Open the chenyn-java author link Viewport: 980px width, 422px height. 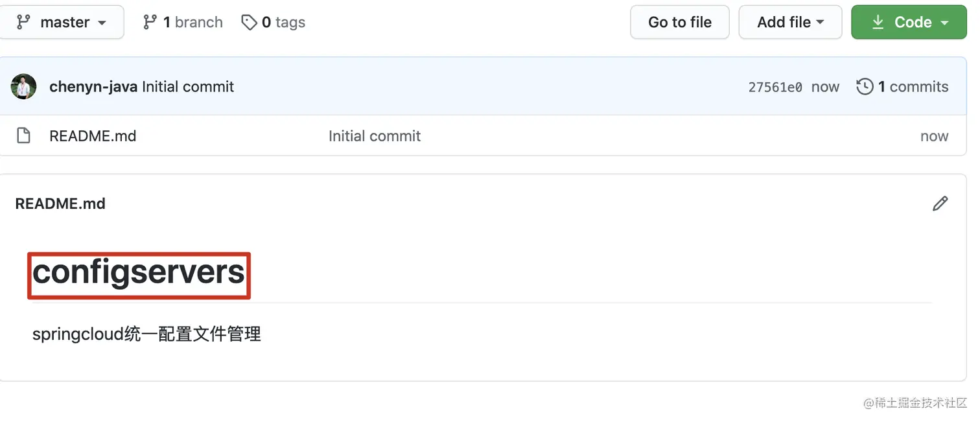pyautogui.click(x=93, y=87)
